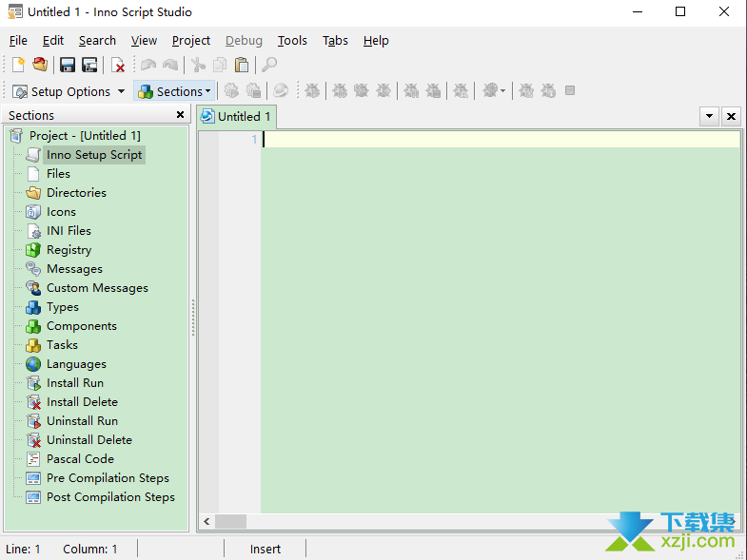Open the Help menu
The image size is (747, 560).
click(376, 41)
